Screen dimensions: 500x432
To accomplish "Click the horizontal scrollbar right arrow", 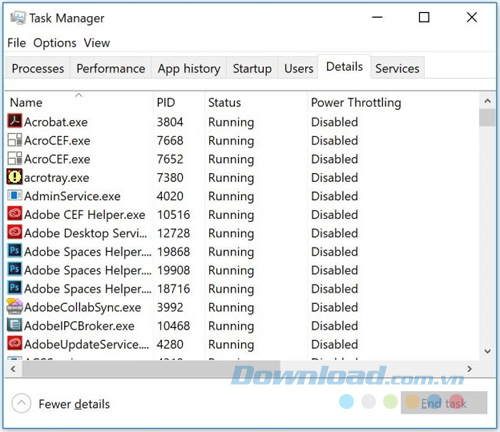I will pyautogui.click(x=469, y=369).
